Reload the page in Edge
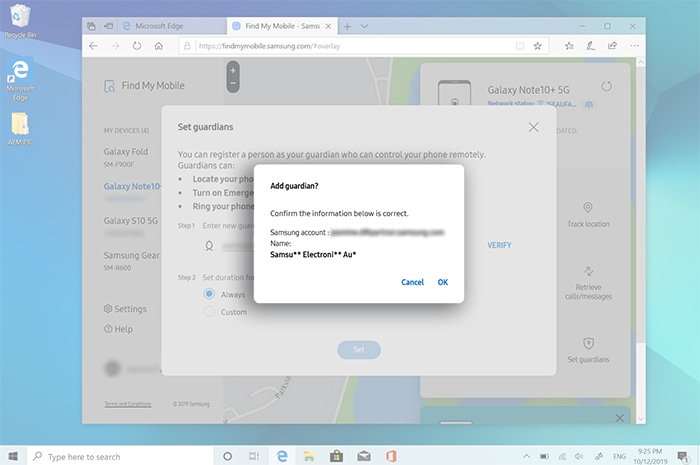The image size is (700, 465). click(137, 46)
